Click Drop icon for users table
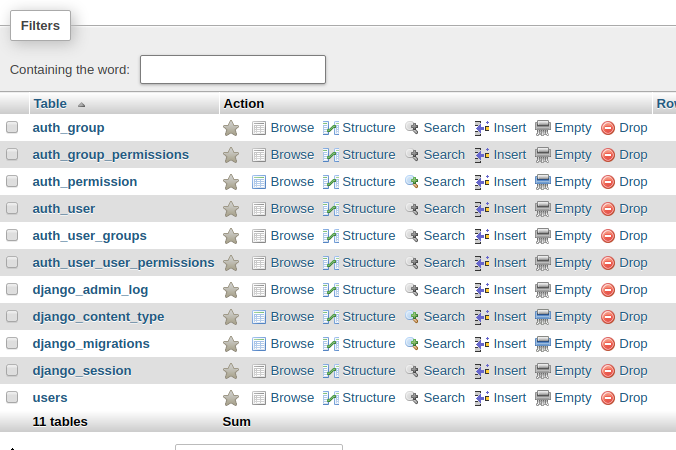Screen dimensions: 676x450 [608, 398]
